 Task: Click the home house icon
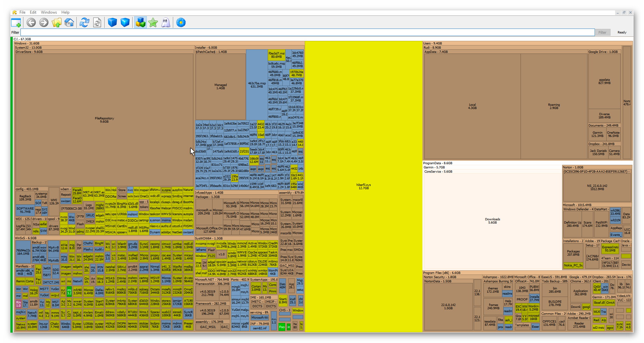[69, 23]
